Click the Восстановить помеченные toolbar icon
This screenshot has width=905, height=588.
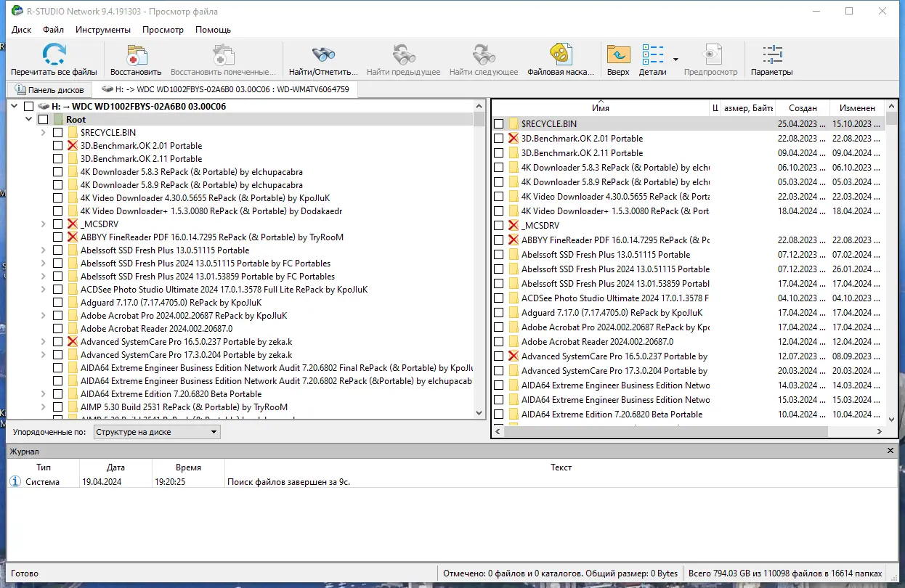pyautogui.click(x=223, y=55)
